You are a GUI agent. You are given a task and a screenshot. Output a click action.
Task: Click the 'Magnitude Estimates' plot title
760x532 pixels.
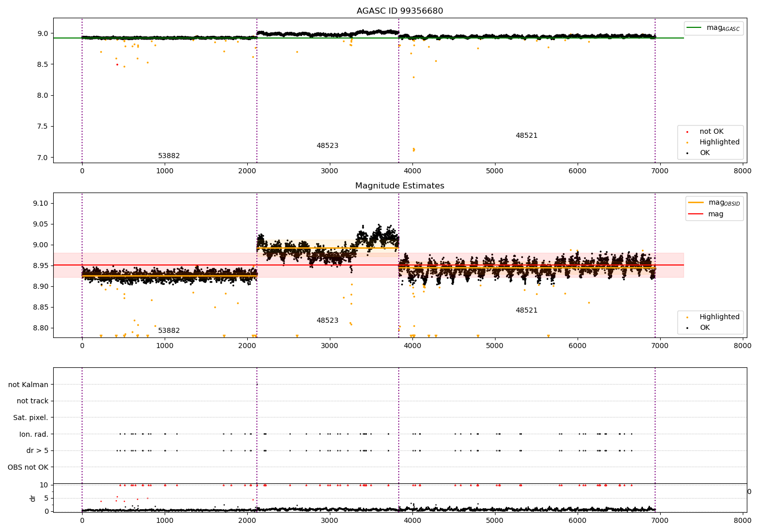click(400, 186)
